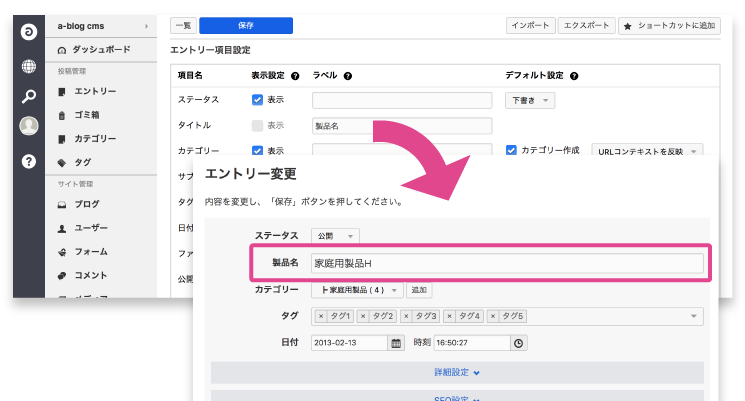Uncheck the ステータス 表示 checkbox
The height and width of the screenshot is (401, 745).
[x=257, y=100]
